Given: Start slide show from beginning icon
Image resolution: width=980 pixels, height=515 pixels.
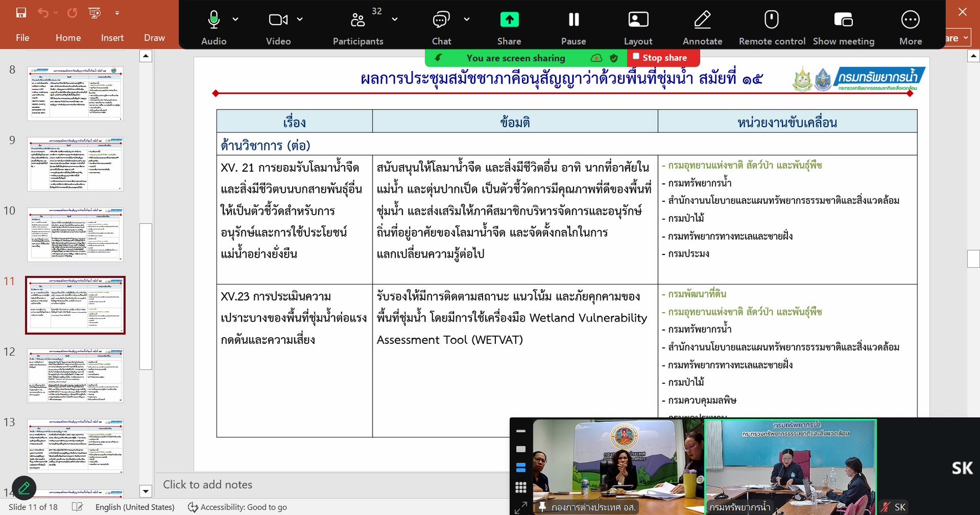Looking at the screenshot, I should pos(95,12).
